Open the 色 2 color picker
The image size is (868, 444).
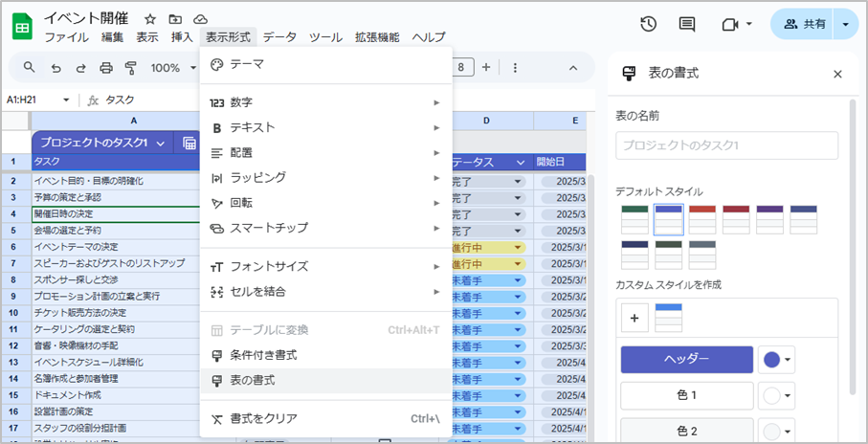[x=777, y=431]
